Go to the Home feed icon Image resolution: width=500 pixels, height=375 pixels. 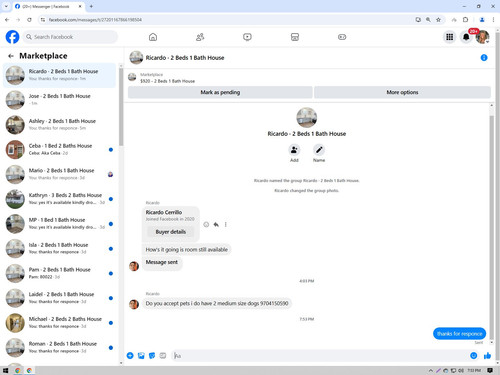tap(153, 37)
